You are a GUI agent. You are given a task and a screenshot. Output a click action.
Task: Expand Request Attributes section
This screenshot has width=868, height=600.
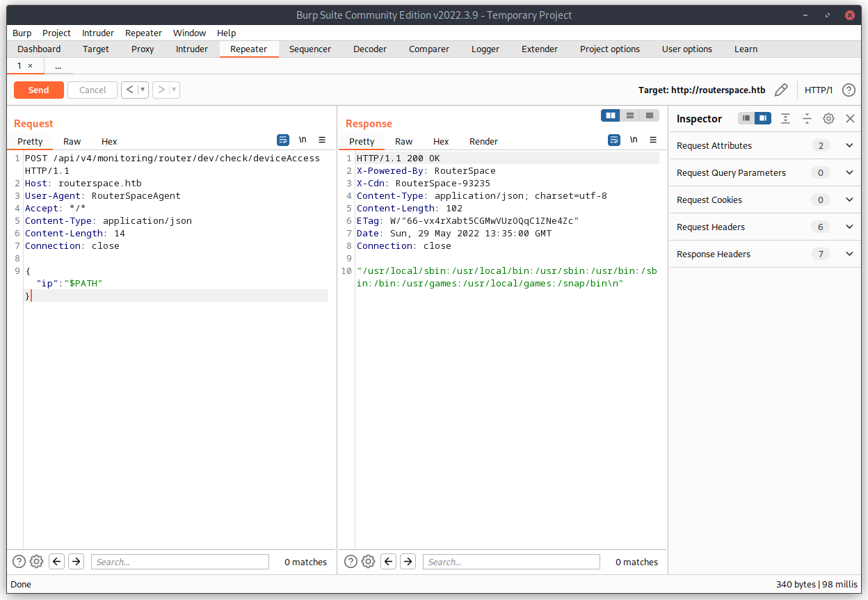(x=849, y=145)
